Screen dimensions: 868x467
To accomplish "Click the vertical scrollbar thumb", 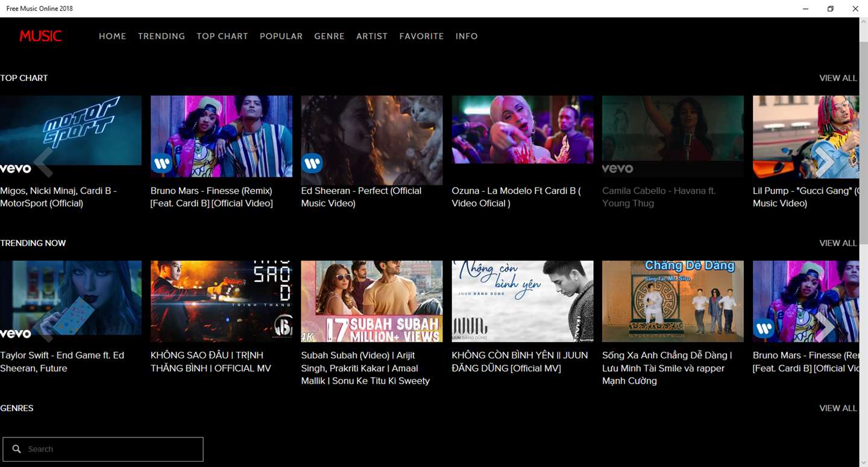I will point(864,142).
